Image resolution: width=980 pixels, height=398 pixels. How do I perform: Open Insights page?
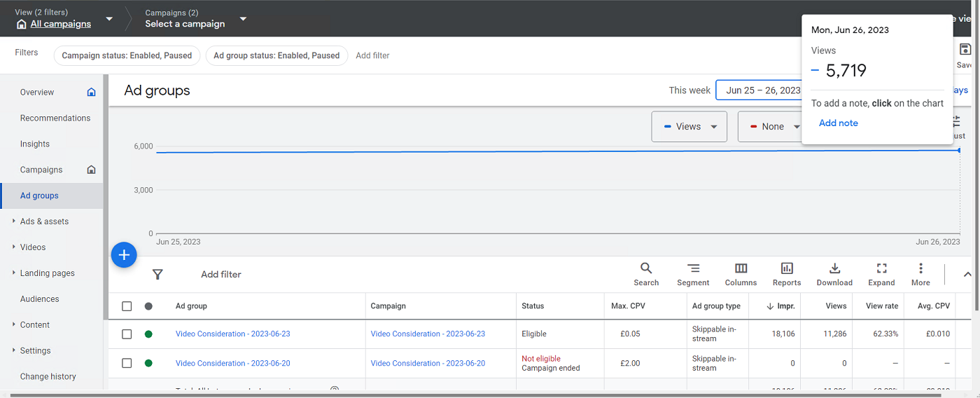tap(35, 144)
